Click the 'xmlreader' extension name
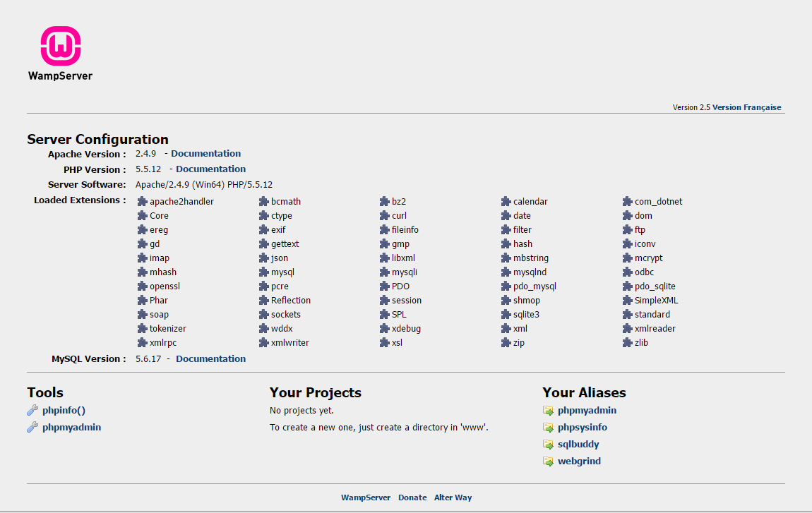 [x=655, y=329]
